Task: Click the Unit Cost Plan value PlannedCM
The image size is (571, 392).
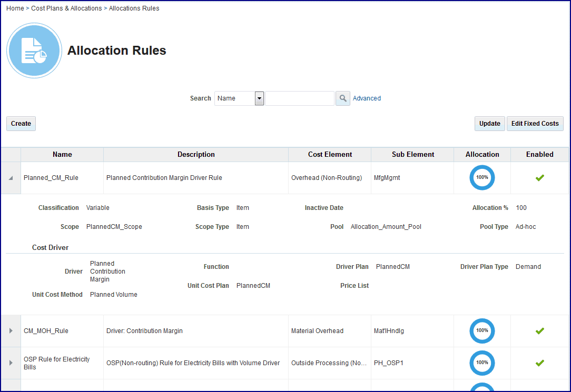Action: coord(253,286)
